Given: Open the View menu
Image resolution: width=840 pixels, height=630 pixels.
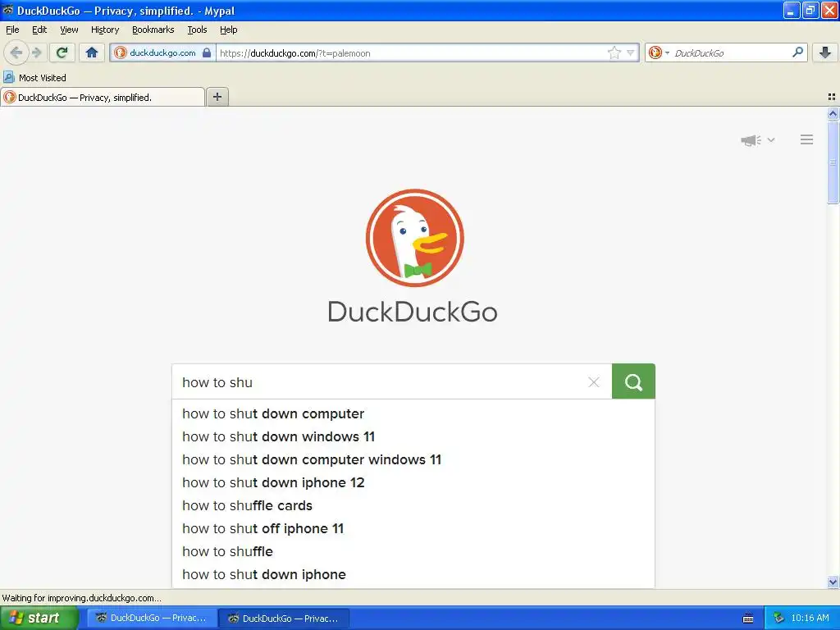Looking at the screenshot, I should coord(69,30).
